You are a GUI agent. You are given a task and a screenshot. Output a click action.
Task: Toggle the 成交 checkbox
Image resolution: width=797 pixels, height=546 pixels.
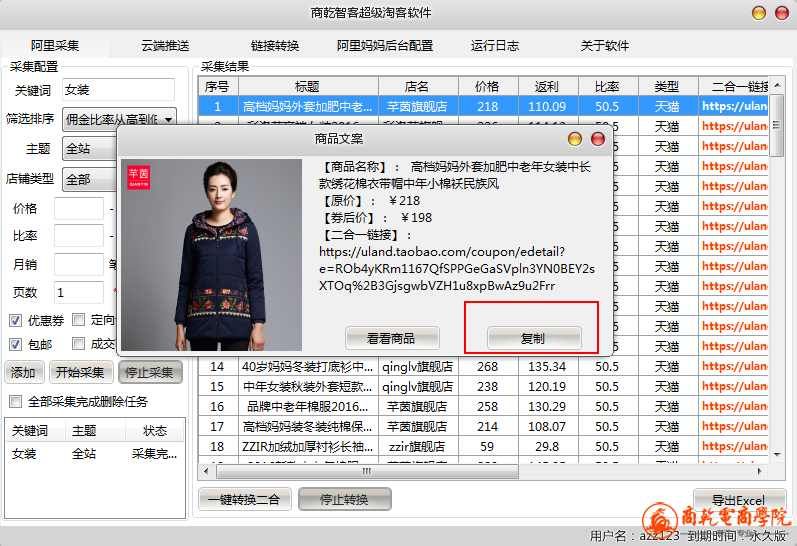point(78,344)
